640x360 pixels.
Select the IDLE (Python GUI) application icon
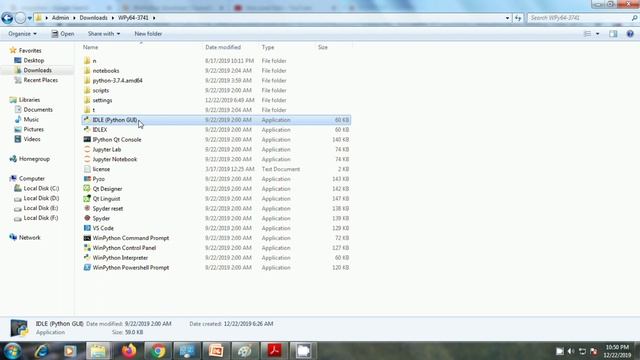87,120
